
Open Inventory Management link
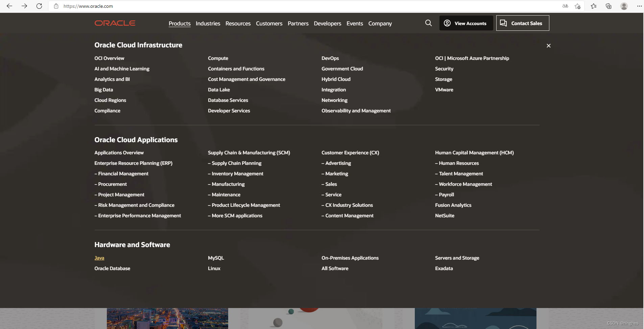point(236,174)
